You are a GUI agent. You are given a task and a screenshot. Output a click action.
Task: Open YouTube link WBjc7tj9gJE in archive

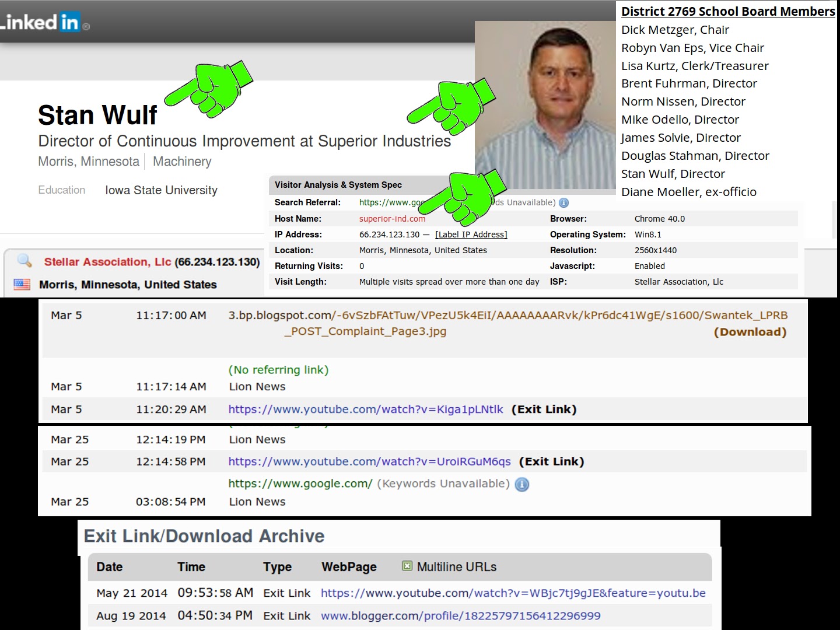coord(513,593)
